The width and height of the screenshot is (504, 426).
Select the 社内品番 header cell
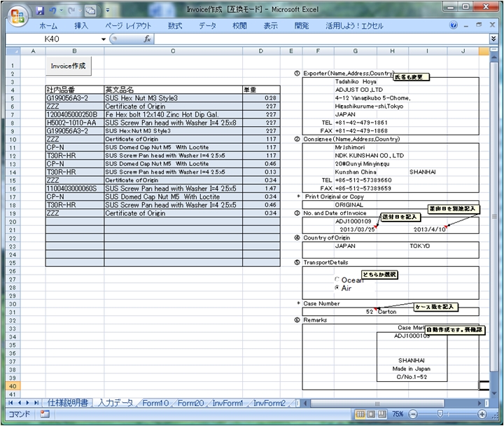[75, 90]
